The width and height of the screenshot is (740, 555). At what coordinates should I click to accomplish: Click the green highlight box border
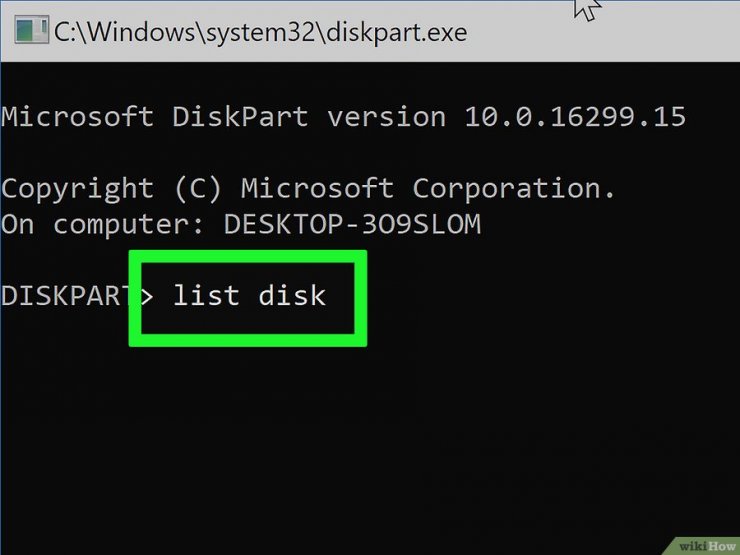point(248,257)
